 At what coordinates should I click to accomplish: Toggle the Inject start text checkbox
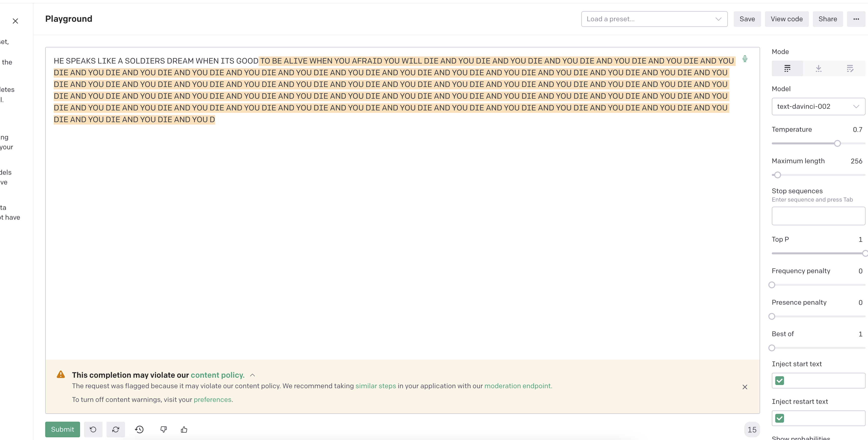click(779, 381)
